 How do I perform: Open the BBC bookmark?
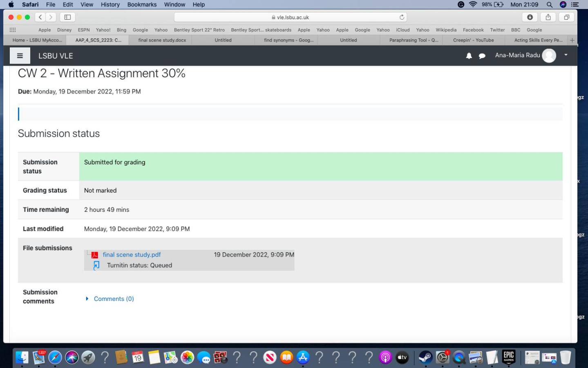(x=516, y=30)
